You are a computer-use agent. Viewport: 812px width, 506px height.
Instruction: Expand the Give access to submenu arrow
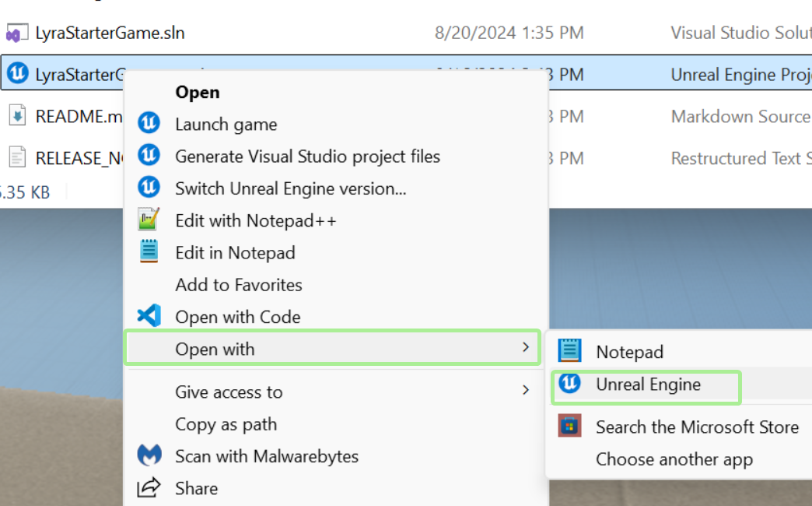[x=526, y=390]
